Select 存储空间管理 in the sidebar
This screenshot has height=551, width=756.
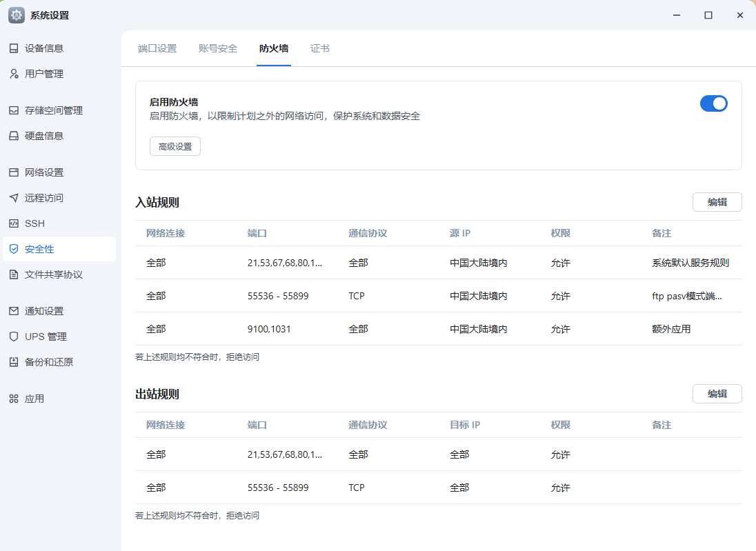pos(59,110)
